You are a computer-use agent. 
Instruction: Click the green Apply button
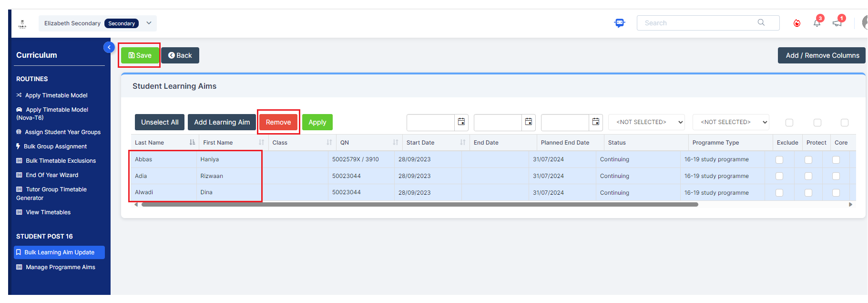317,122
